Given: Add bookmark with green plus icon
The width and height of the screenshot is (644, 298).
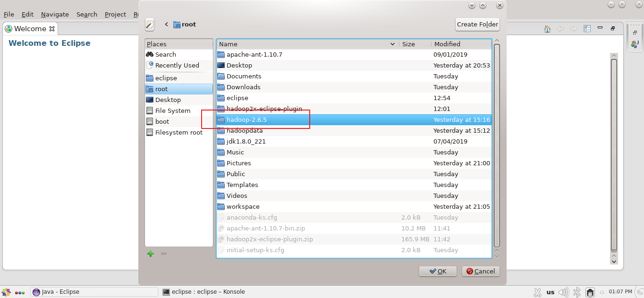Looking at the screenshot, I should pos(151,254).
